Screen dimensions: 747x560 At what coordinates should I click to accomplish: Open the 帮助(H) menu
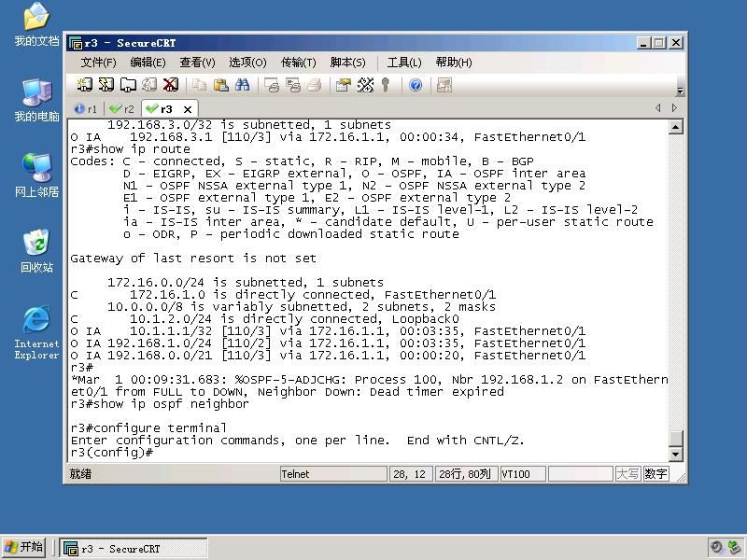pos(454,63)
